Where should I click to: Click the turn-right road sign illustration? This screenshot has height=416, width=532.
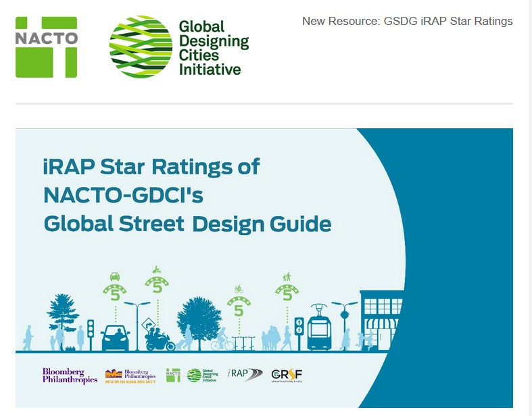[148, 325]
